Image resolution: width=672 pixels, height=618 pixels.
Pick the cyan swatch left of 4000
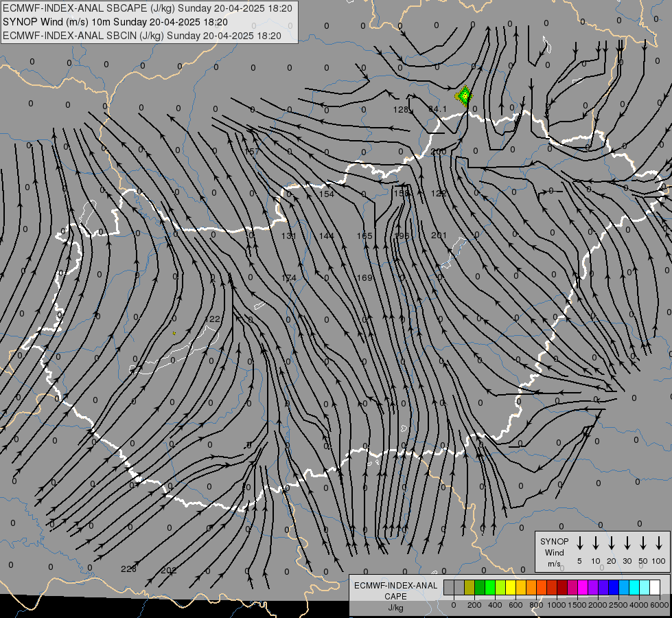pyautogui.click(x=634, y=588)
